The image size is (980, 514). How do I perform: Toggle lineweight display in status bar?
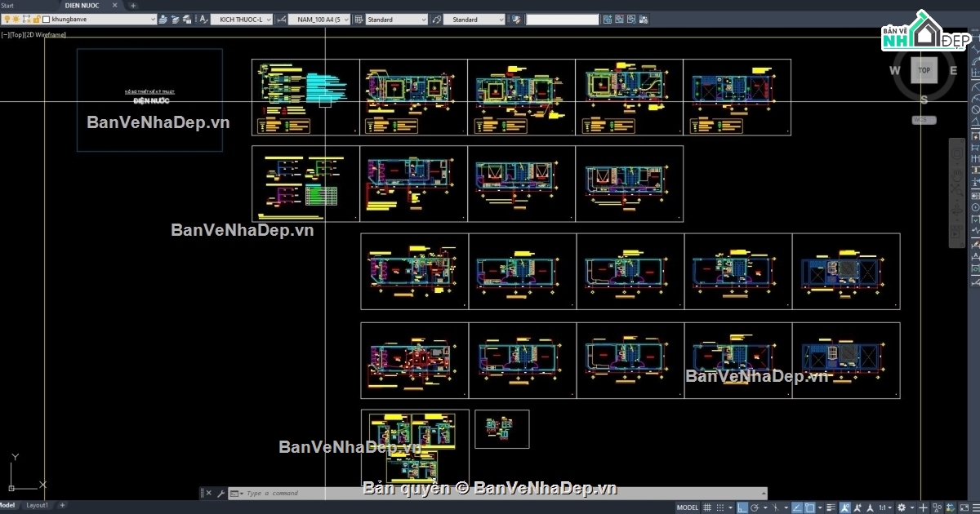coord(831,507)
